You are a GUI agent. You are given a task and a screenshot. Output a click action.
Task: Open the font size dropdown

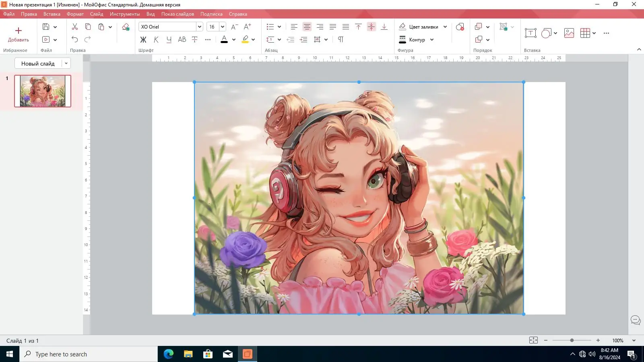pyautogui.click(x=222, y=27)
